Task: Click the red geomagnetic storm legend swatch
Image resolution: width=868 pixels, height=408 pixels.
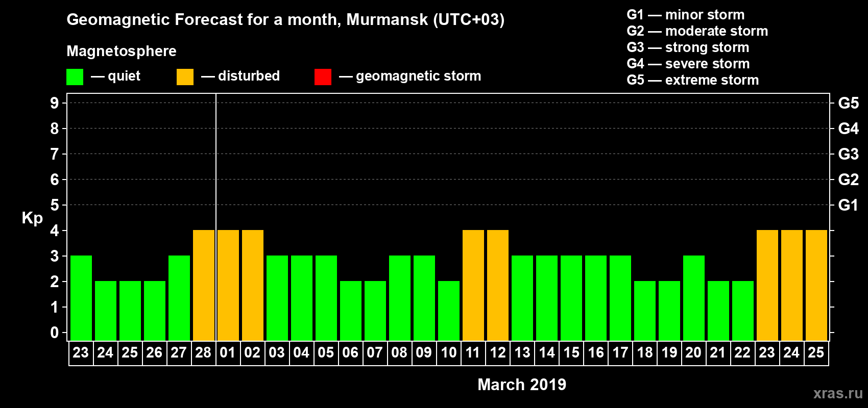Action: point(323,76)
